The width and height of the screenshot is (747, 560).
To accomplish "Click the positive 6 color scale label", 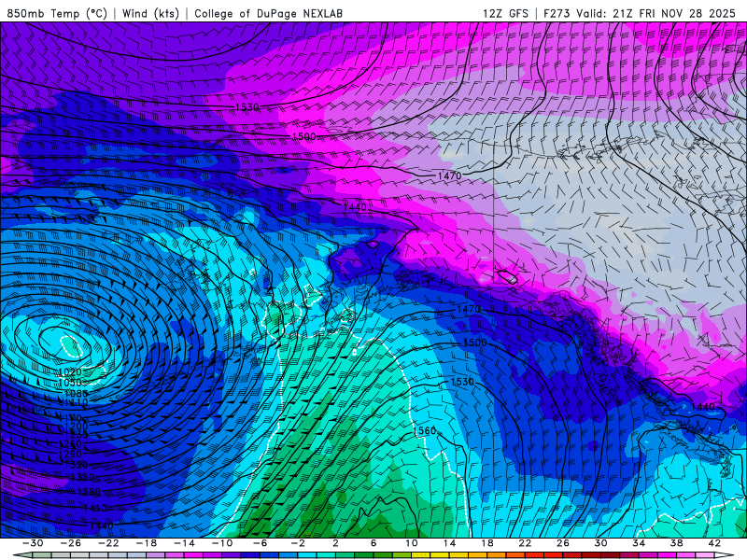I will (x=373, y=543).
